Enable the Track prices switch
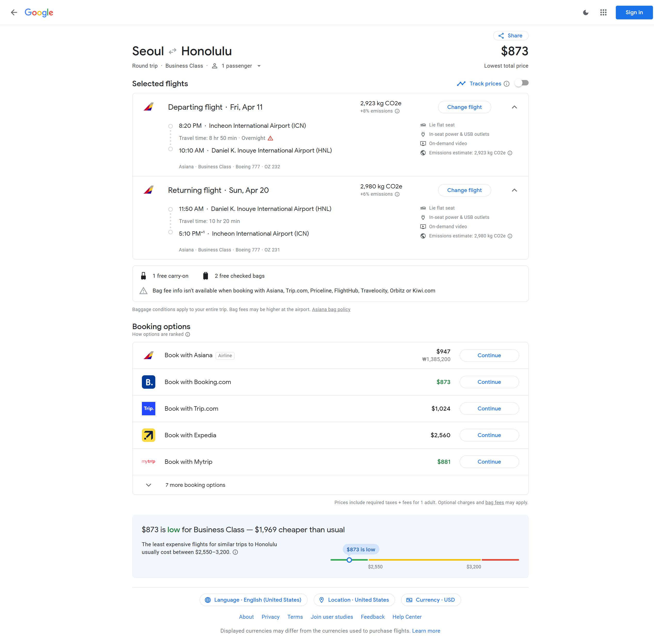The height and width of the screenshot is (644, 654). (521, 83)
